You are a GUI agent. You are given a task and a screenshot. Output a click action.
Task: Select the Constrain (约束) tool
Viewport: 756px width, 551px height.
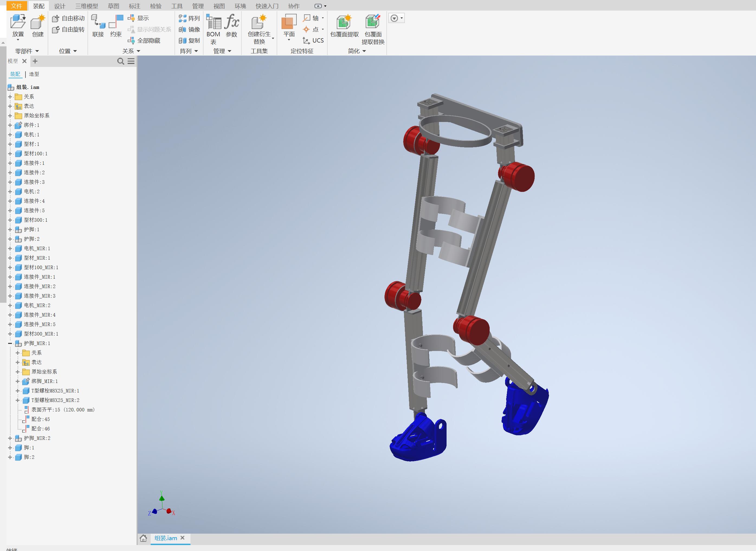[x=116, y=22]
